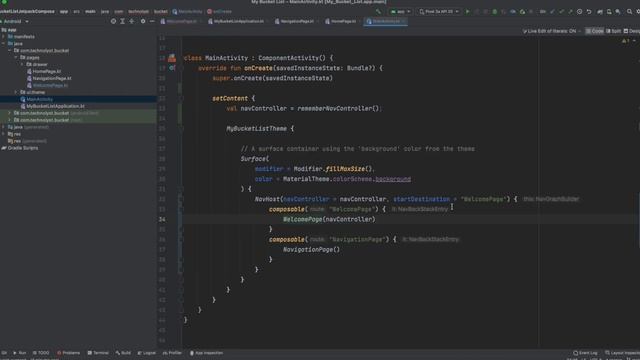Click the undo/revert arrow in toolbar

click(589, 11)
